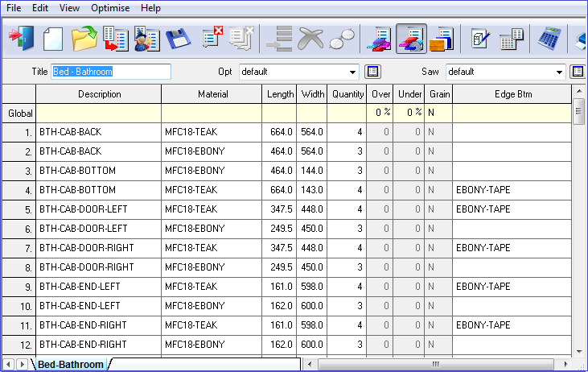588x372 pixels.
Task: Click row 11 MFC18-TEAK material cell
Action: point(212,325)
